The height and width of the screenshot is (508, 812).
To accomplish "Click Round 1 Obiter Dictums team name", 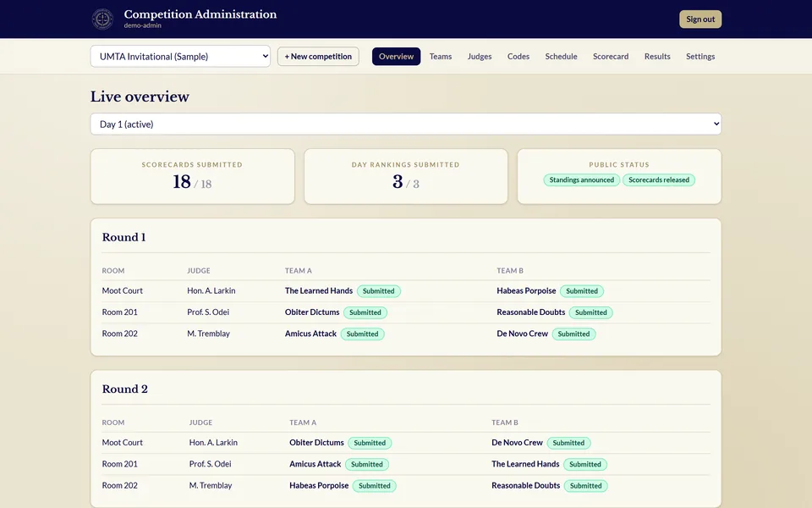I will [x=312, y=312].
